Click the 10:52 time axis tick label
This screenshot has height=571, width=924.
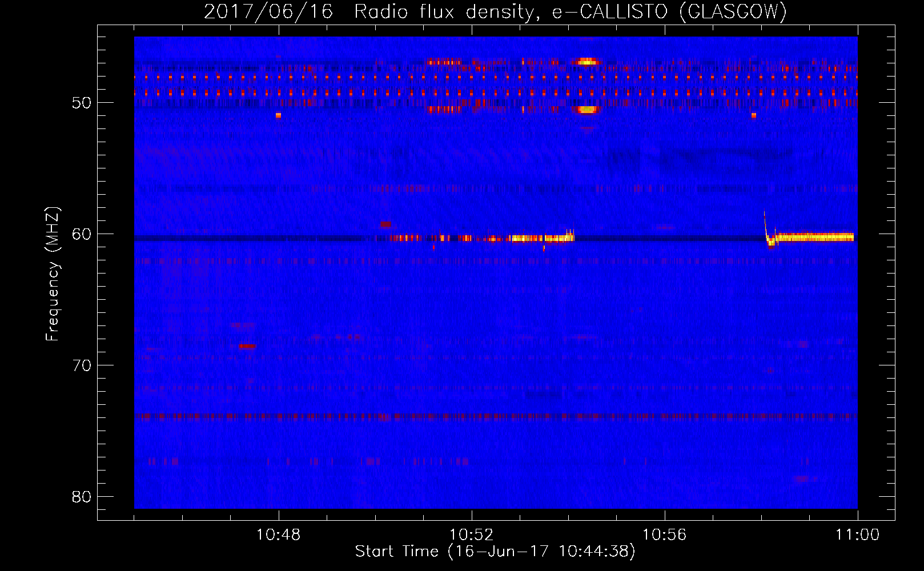[472, 535]
